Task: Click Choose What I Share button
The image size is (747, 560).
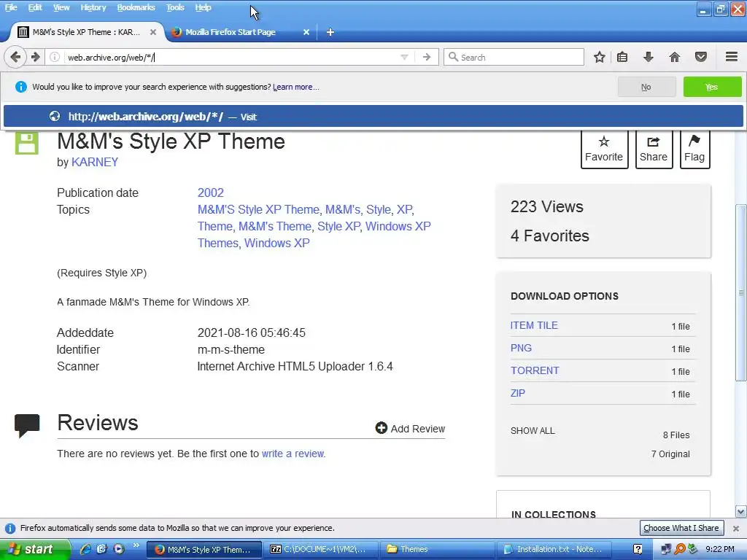Action: [681, 528]
